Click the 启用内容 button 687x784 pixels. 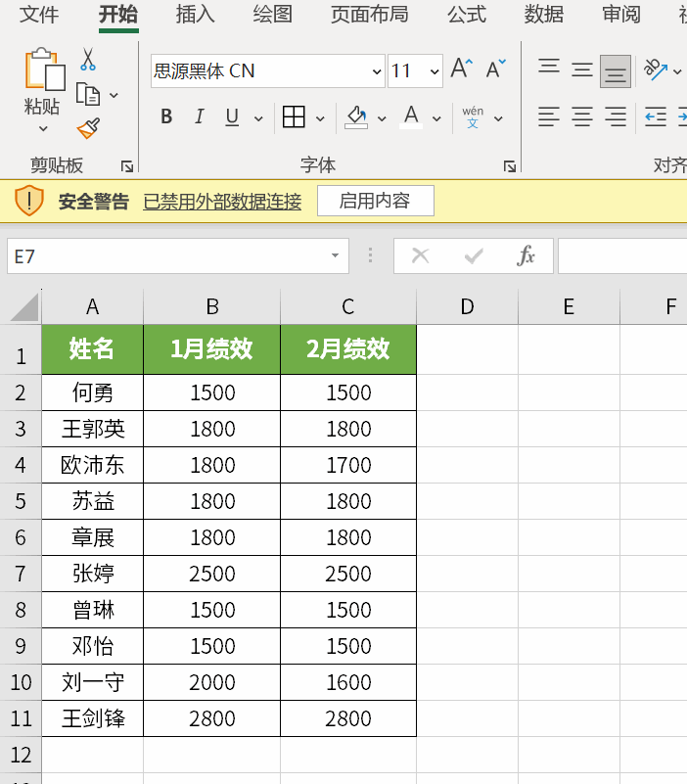(x=376, y=201)
